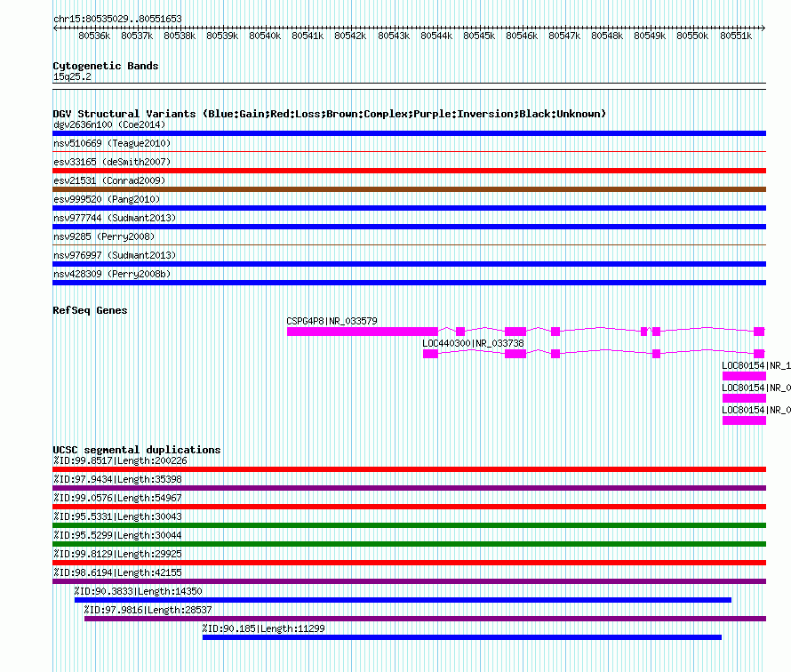Click the red bar under Length:200226
This screenshot has height=672, width=791.
409,469
